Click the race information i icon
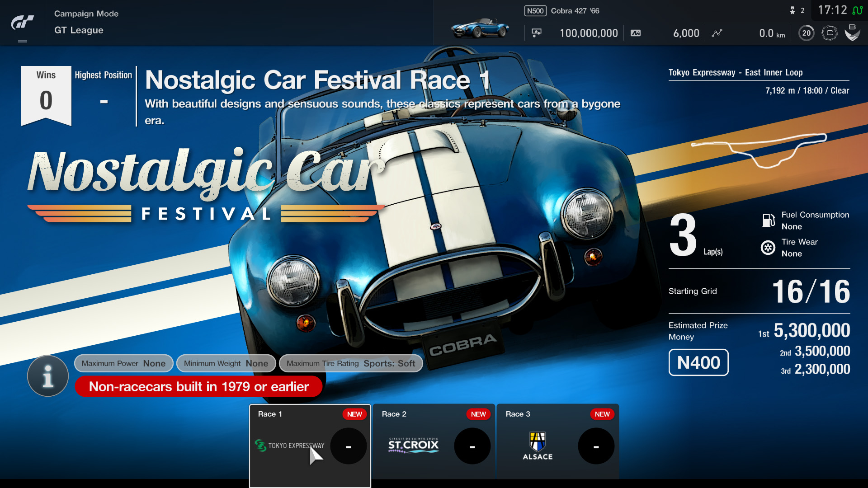This screenshot has width=868, height=488. point(48,375)
